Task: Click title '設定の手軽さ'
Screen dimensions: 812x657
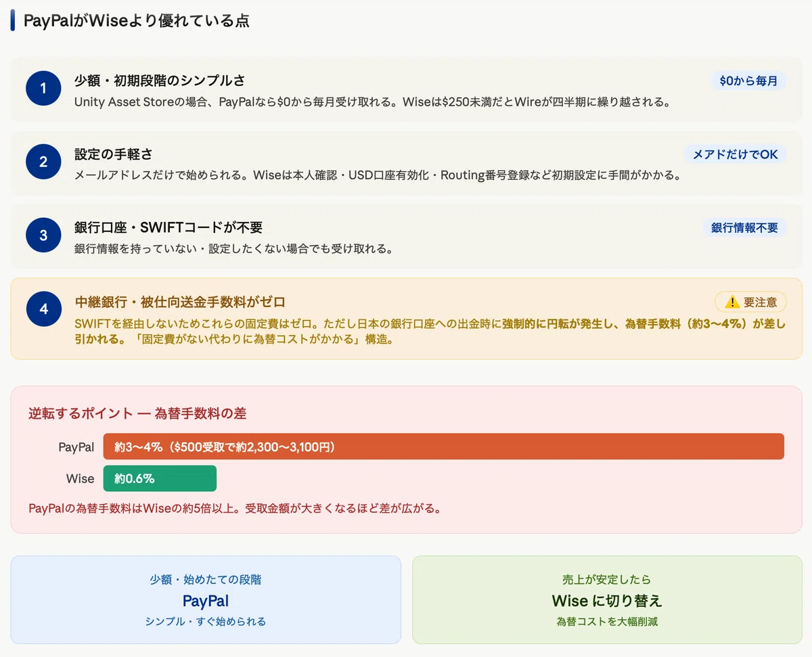Action: (113, 154)
